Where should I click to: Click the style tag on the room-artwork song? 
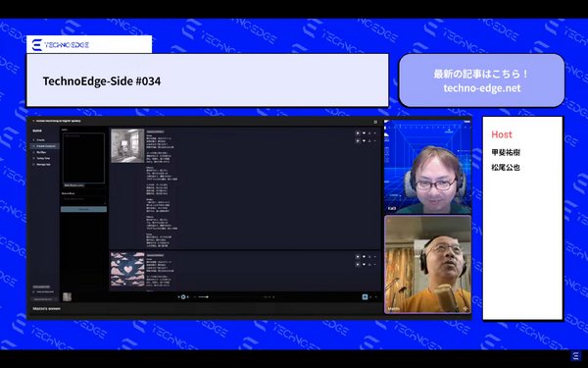click(x=155, y=131)
